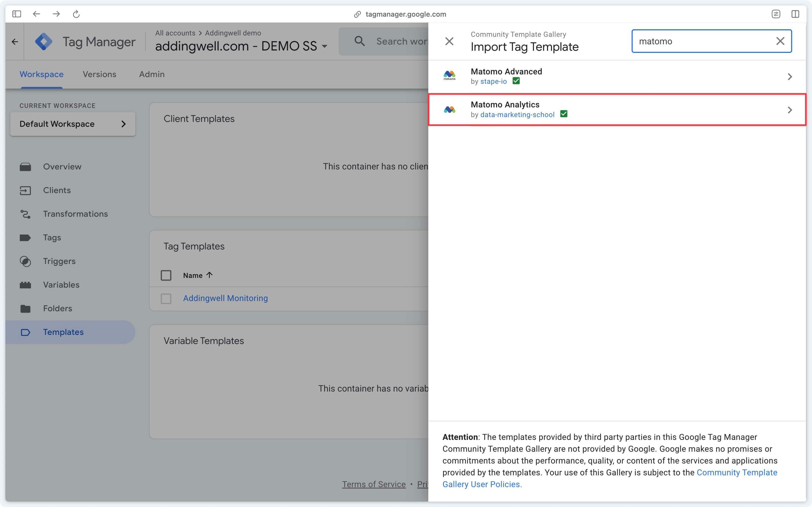The width and height of the screenshot is (812, 507).
Task: Switch to the Admin tab
Action: [152, 74]
